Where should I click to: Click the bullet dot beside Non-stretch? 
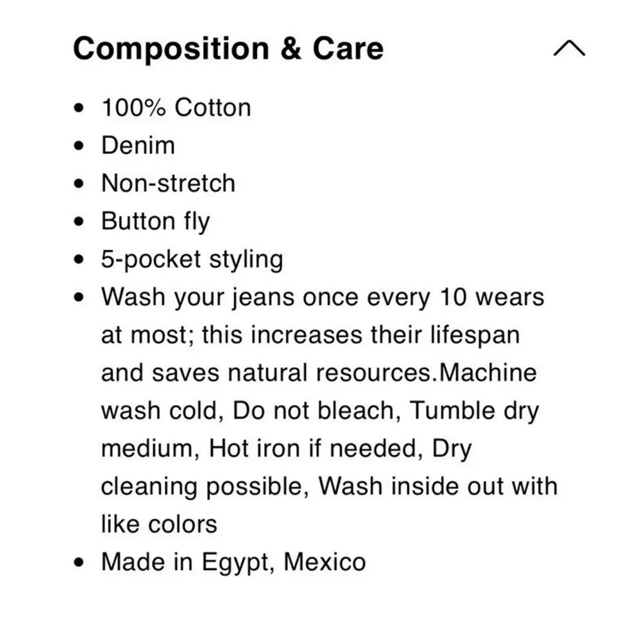79,184
